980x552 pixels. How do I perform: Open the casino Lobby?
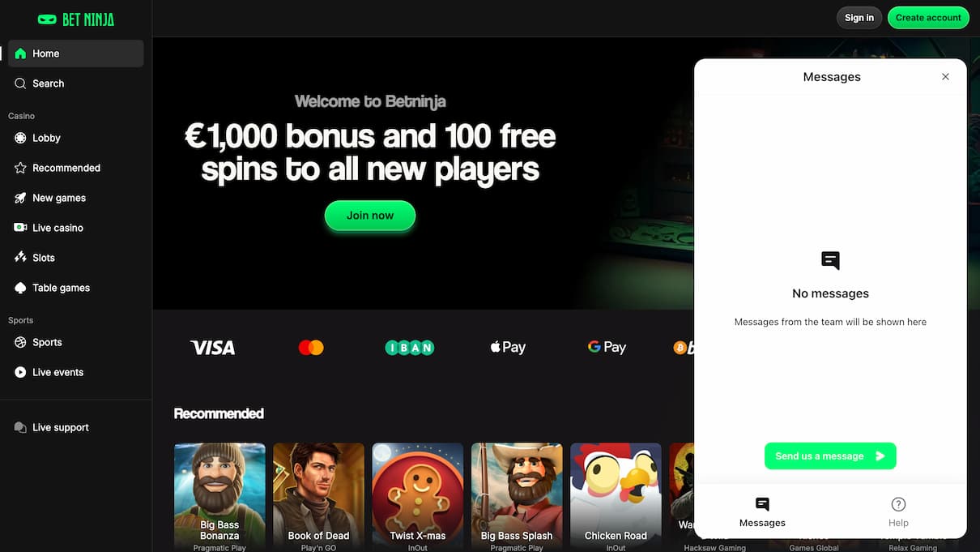tap(76, 138)
